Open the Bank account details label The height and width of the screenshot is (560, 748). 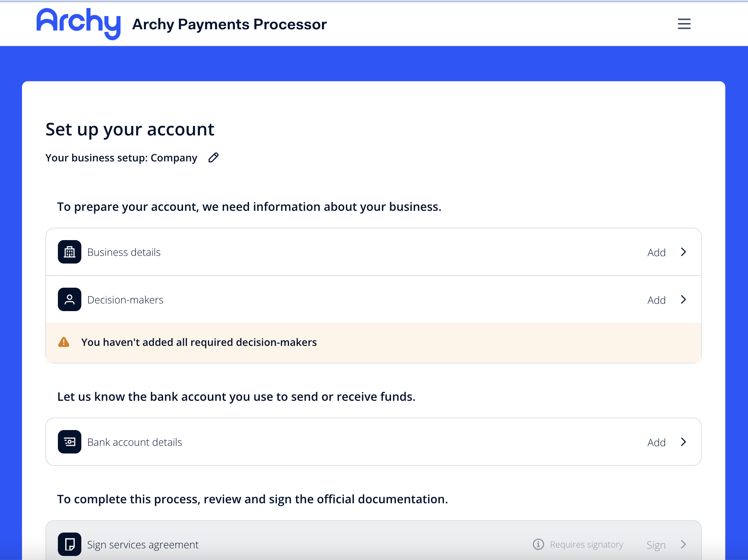(x=134, y=442)
